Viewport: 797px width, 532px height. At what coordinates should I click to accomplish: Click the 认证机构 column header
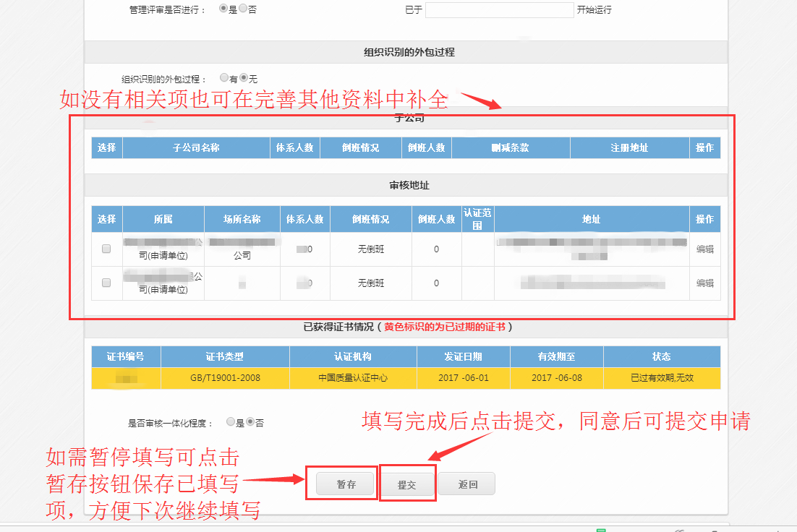click(353, 356)
